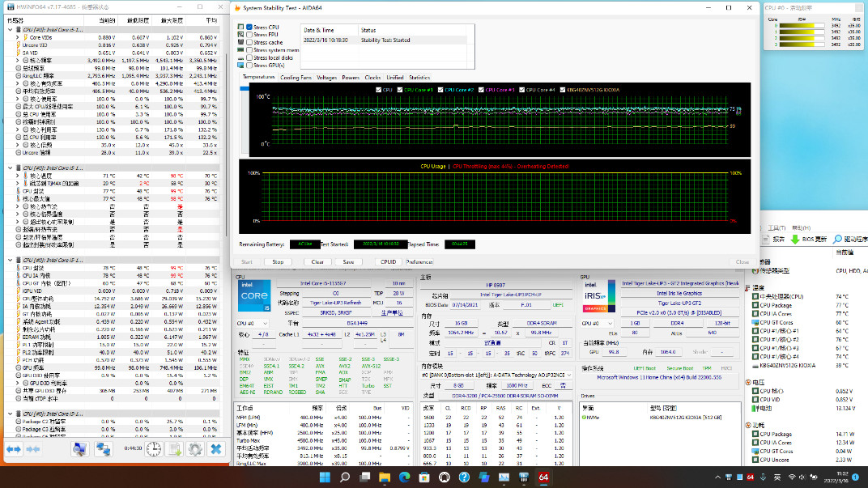
Task: Click the shrink layout arrows icon in HWiNFO
Action: pos(32,449)
